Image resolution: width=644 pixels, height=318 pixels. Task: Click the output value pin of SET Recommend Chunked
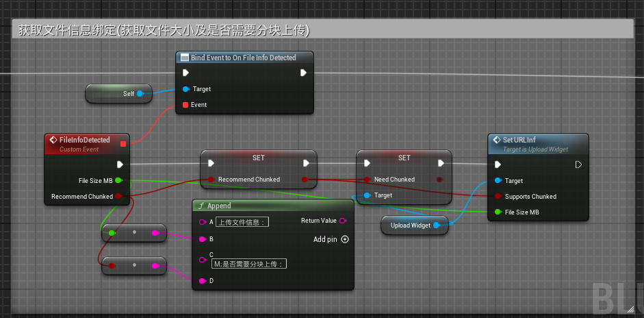point(305,180)
